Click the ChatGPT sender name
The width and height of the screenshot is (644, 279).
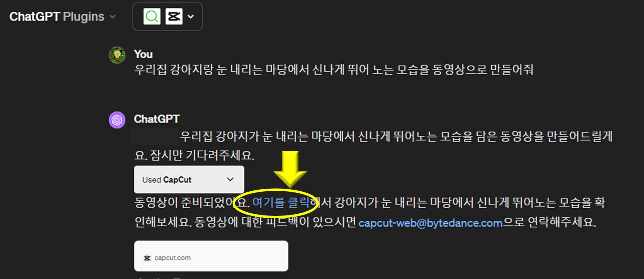[x=157, y=119]
